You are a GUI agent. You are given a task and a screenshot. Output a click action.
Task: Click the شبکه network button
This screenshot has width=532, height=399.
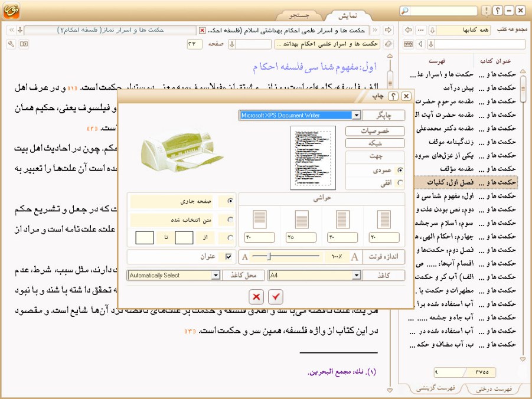pos(375,143)
